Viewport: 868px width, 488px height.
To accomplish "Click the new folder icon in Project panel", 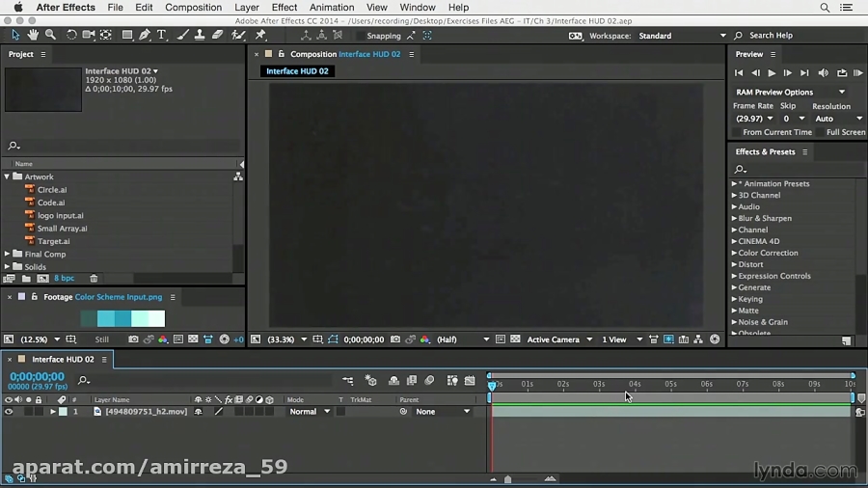I will pos(26,279).
